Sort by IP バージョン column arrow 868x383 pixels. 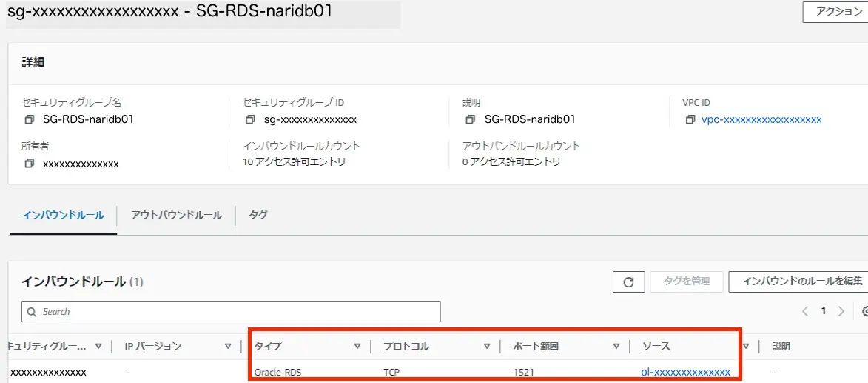227,346
